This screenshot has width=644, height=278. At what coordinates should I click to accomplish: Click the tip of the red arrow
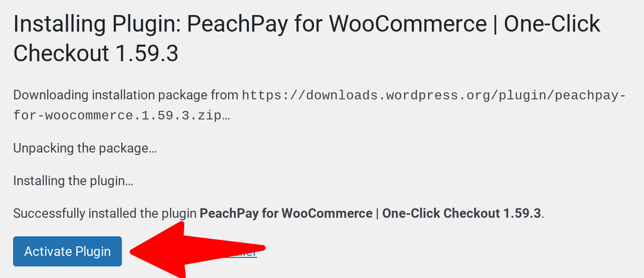[x=132, y=251]
